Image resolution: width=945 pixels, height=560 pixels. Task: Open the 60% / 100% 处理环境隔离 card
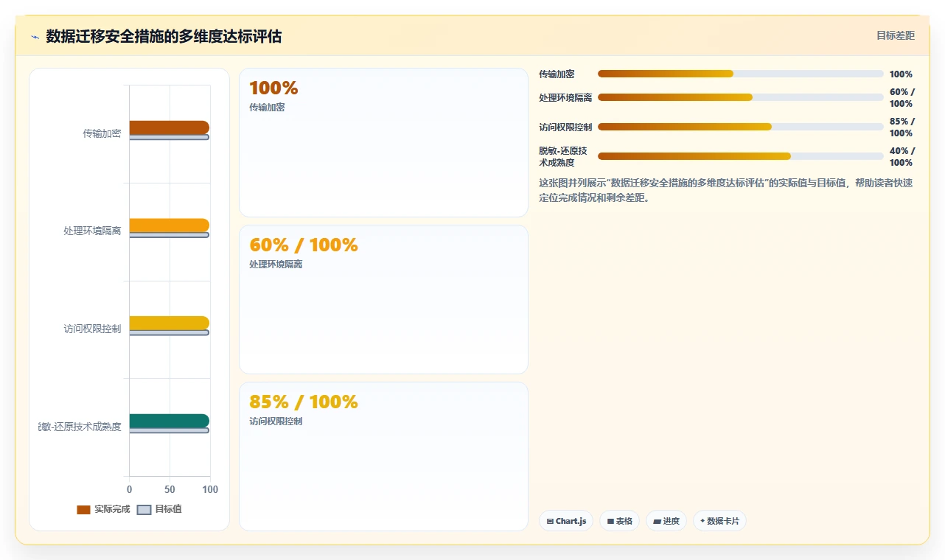383,300
